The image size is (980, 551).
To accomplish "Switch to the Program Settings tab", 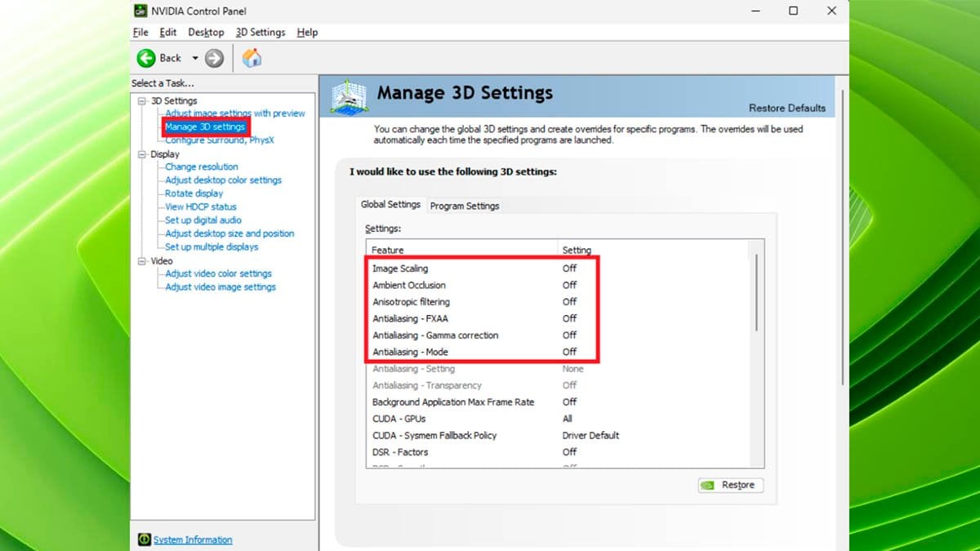I will pyautogui.click(x=465, y=206).
